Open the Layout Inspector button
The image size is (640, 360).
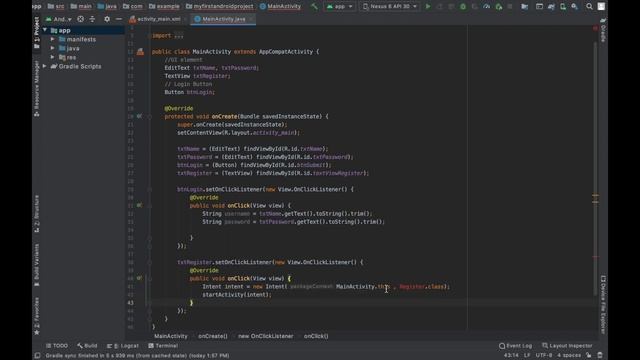pyautogui.click(x=567, y=346)
